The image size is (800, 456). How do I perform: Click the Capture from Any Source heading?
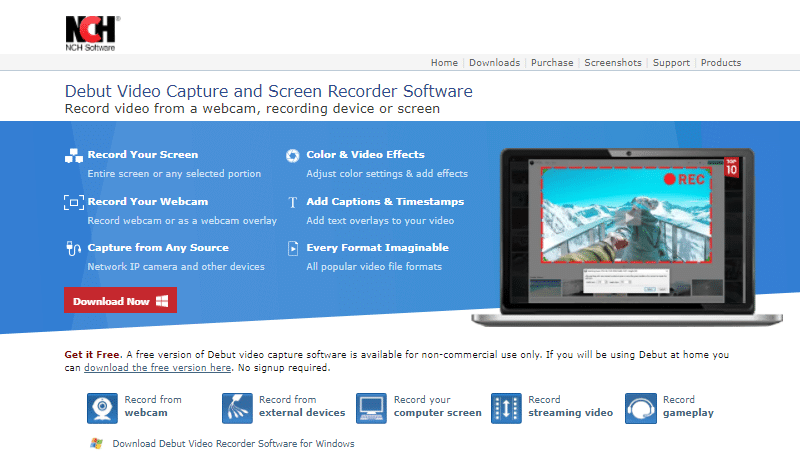158,248
